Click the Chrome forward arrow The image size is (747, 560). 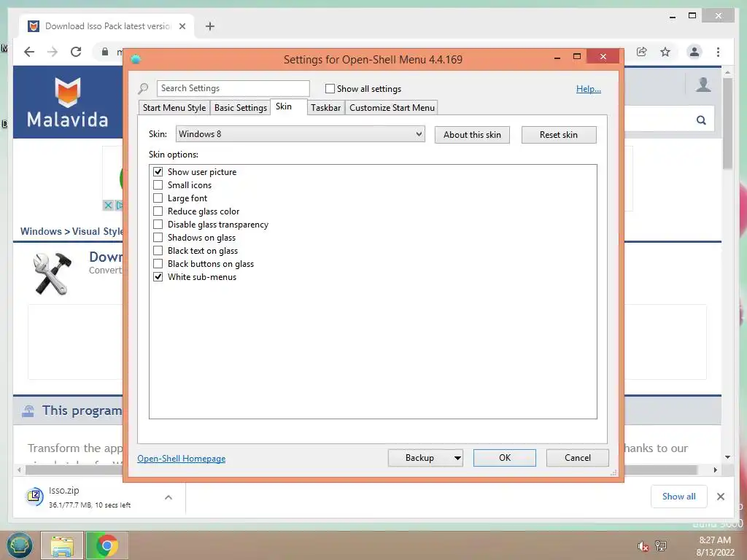pos(53,52)
